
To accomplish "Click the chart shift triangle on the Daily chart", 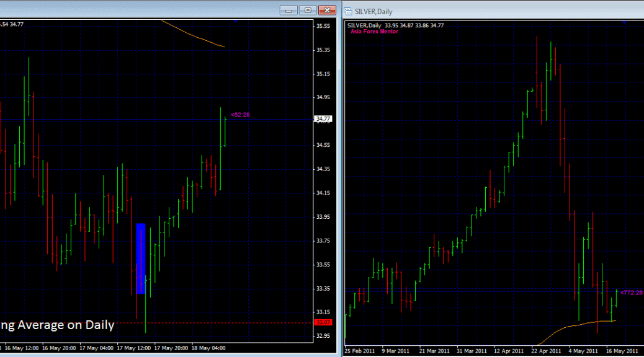I will (624, 22).
